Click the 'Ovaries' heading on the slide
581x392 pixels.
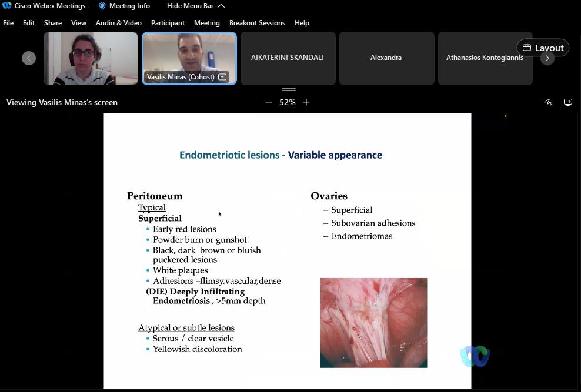pos(329,196)
